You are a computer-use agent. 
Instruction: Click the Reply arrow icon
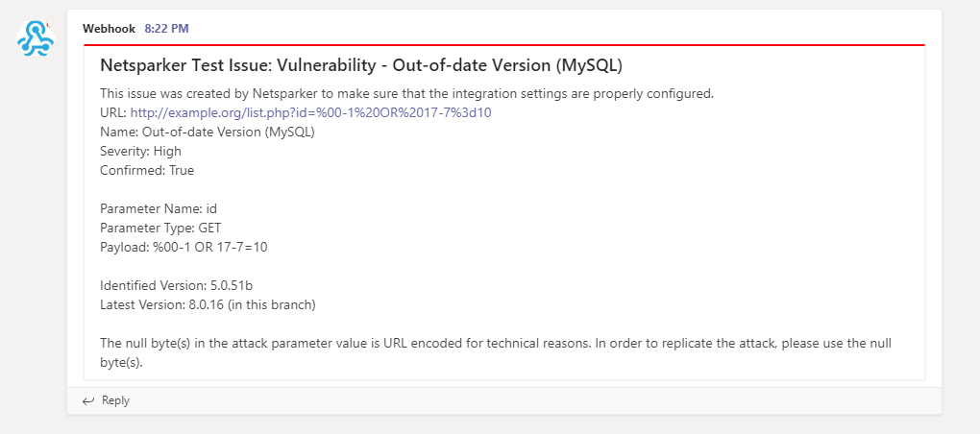88,400
